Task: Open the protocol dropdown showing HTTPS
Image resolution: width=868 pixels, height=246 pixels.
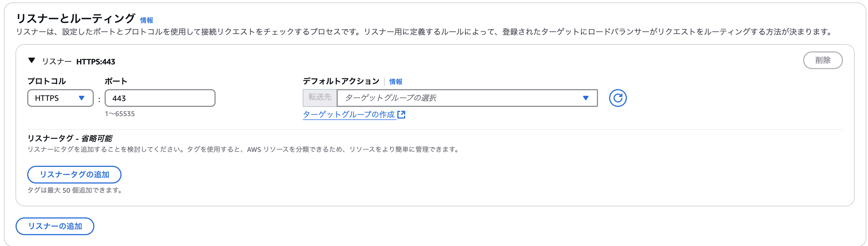Action: tap(60, 98)
